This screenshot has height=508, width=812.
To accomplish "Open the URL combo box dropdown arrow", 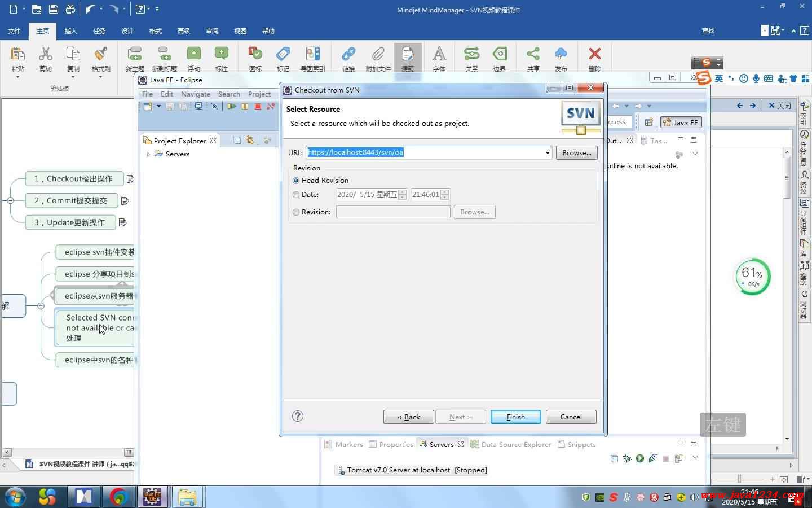I will [547, 152].
